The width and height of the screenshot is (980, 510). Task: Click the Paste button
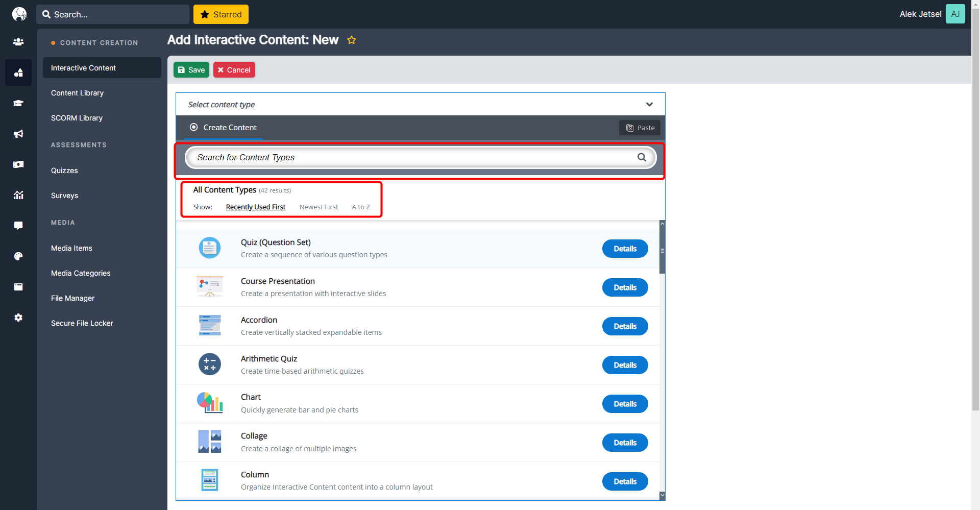click(x=640, y=128)
